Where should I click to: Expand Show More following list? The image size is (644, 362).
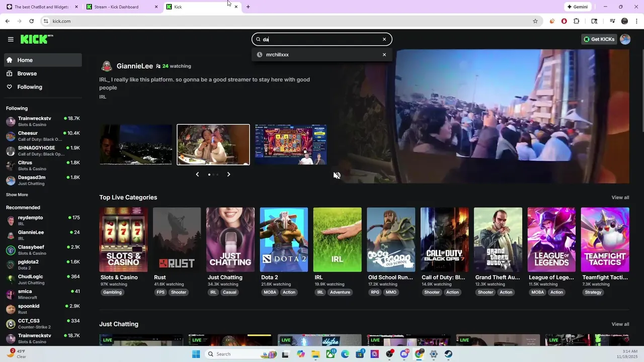click(x=17, y=195)
